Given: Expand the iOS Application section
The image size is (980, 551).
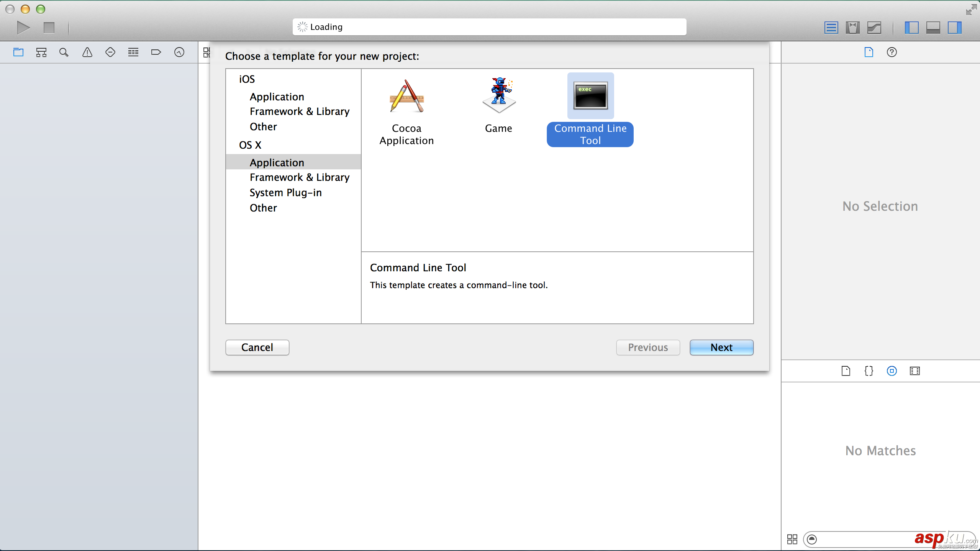Looking at the screenshot, I should click(277, 96).
